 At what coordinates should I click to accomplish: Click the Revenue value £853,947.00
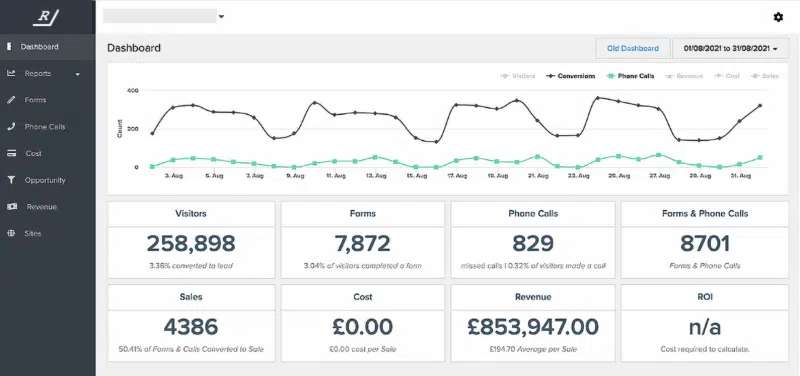click(x=533, y=327)
